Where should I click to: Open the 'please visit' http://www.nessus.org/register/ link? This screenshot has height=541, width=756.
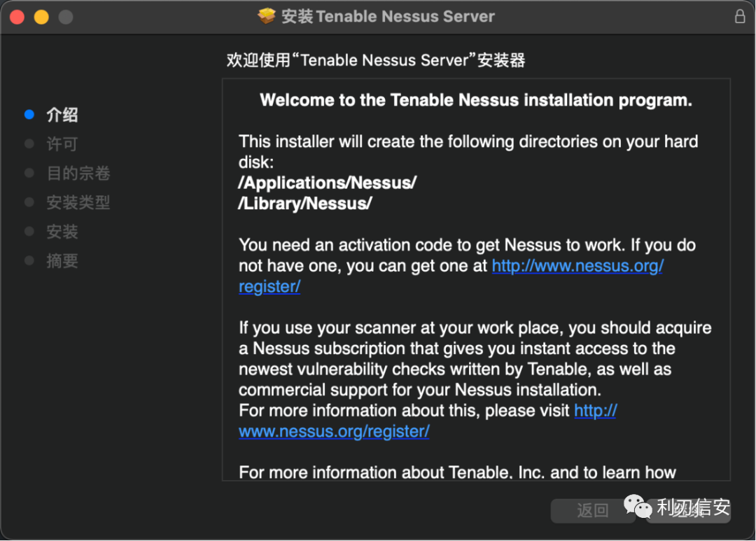334,431
